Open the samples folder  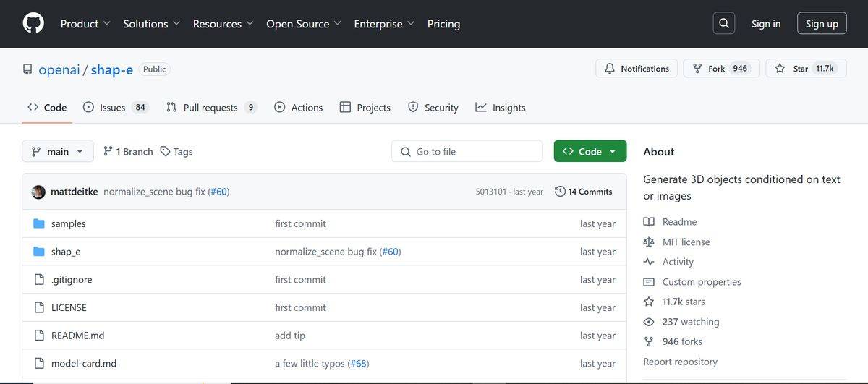(68, 223)
